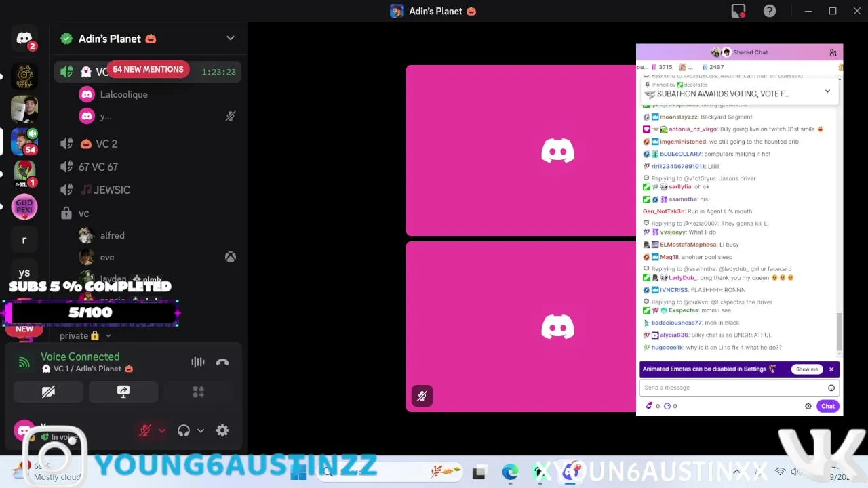
Task: Toggle noise suppression waveform icon
Action: [197, 362]
